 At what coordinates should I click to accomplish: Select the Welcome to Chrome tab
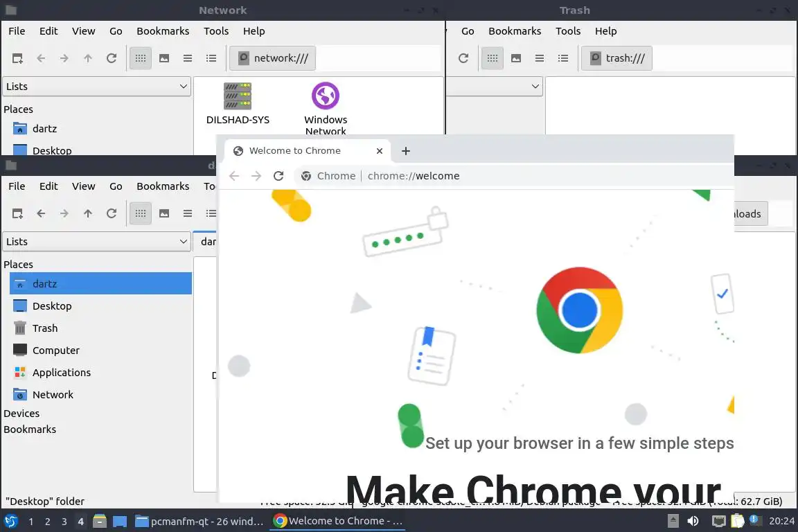point(307,151)
